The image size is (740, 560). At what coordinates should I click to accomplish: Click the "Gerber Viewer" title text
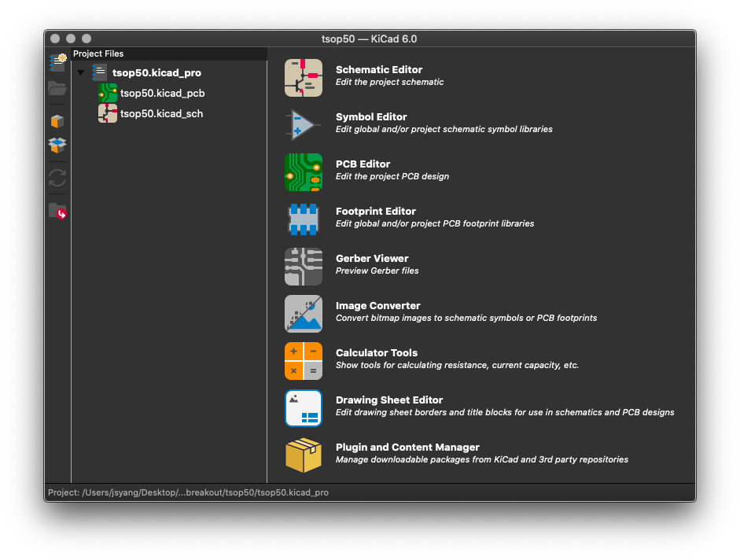pos(372,259)
